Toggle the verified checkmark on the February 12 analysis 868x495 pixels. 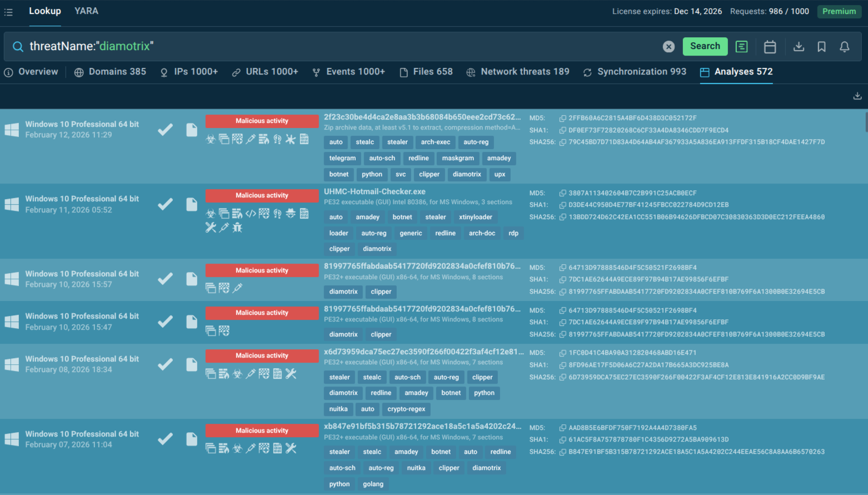click(165, 128)
